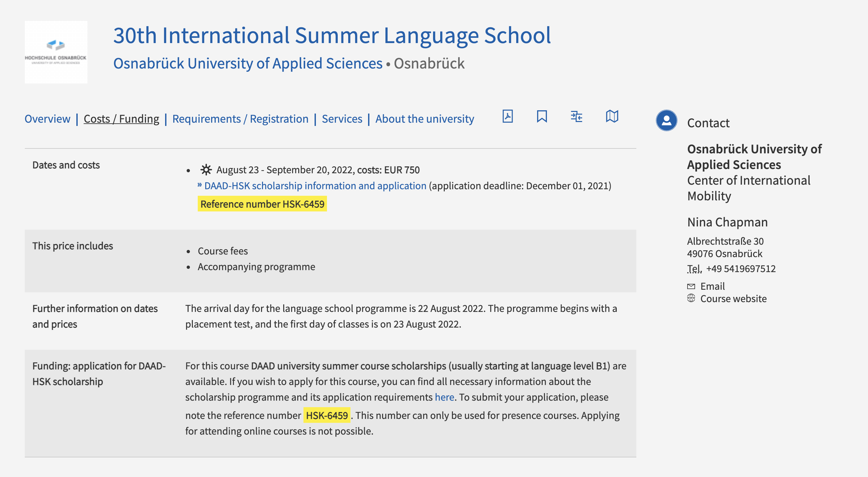Open DAAD-HSK scholarship information and application link
This screenshot has height=477, width=868.
(315, 186)
